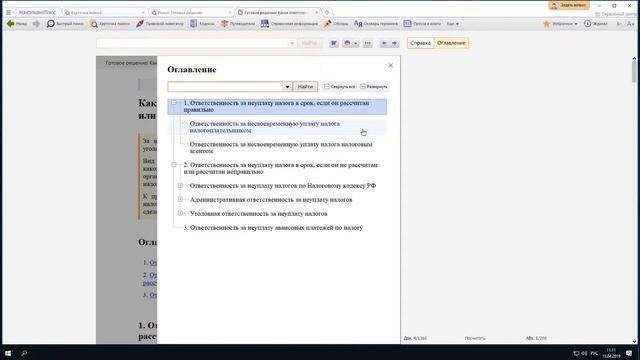640x360 pixels.
Task: Click Свернуть всё to collapse the tree
Action: pos(340,87)
